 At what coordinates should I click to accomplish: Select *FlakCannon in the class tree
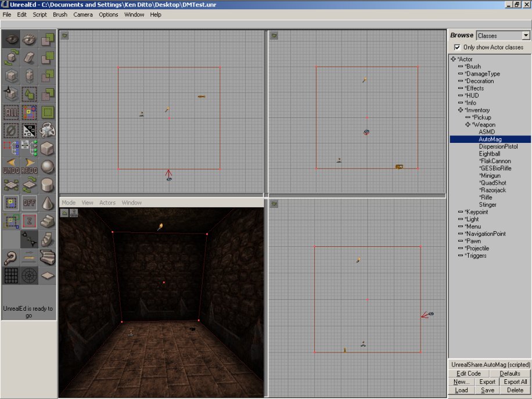click(x=495, y=161)
